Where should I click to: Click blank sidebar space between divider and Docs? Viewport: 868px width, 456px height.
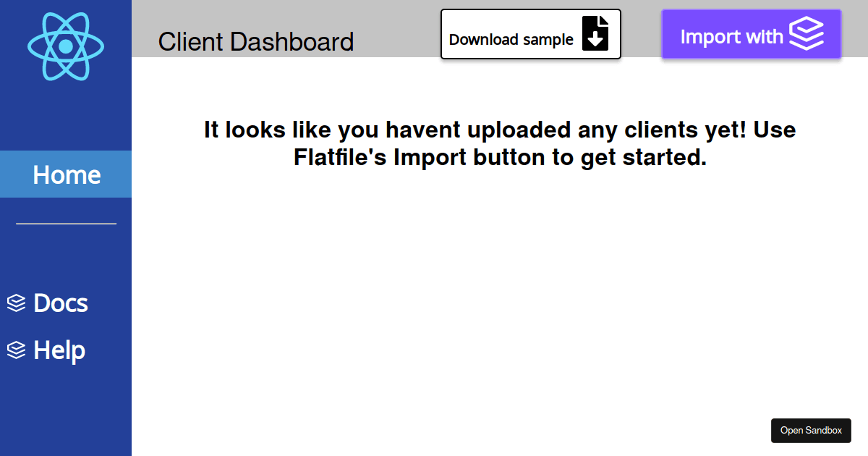click(x=66, y=257)
